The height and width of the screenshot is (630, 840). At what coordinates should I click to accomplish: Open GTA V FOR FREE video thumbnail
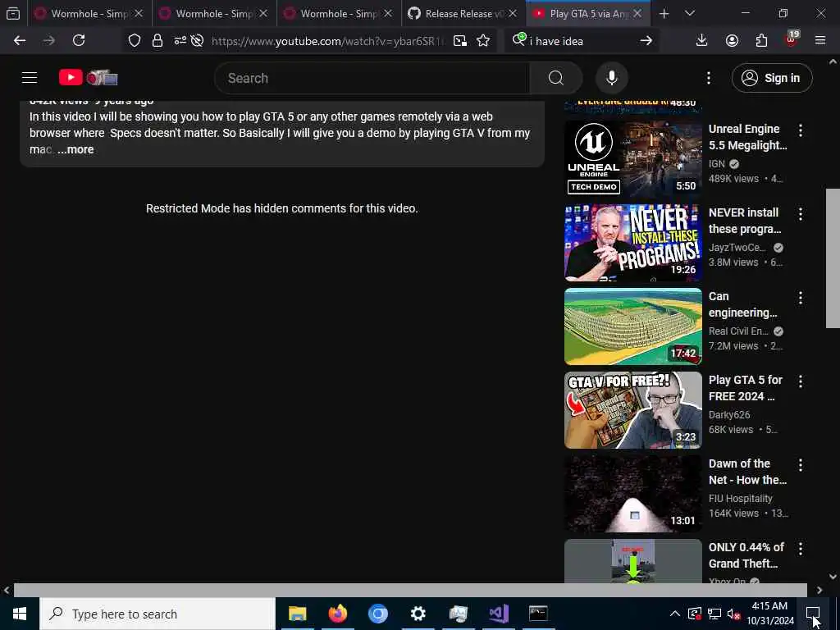(633, 410)
